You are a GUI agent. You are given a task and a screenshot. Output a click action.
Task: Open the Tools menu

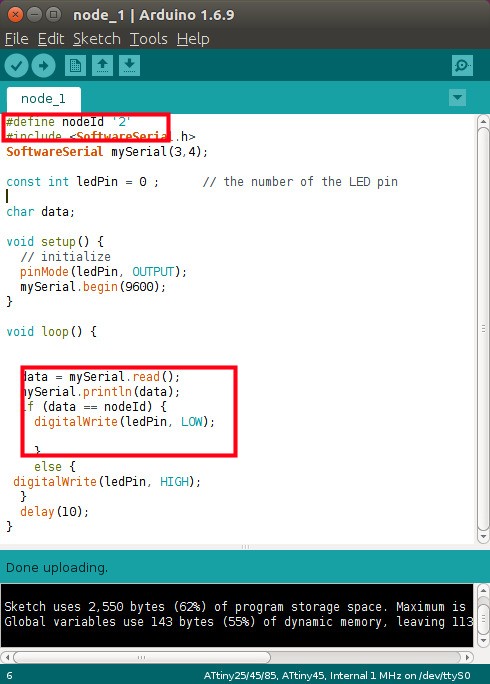pos(149,39)
